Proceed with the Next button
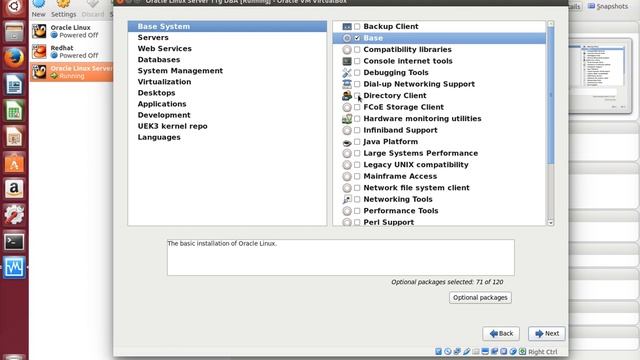 [547, 333]
